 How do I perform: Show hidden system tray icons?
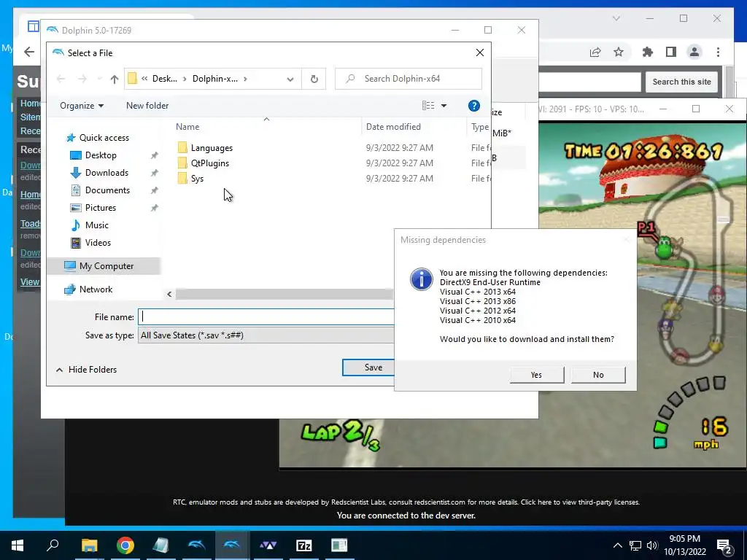tap(617, 545)
